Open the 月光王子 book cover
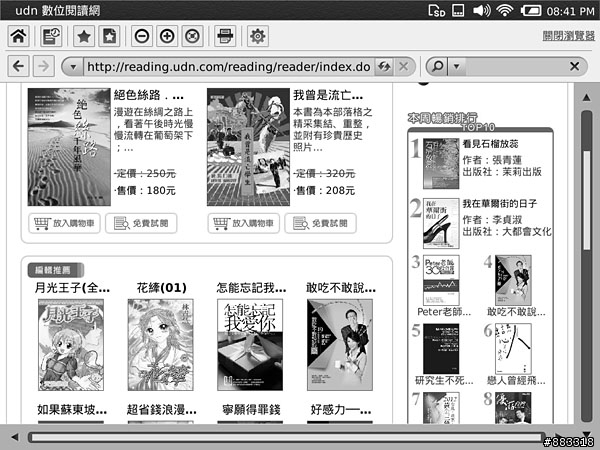600x450 pixels. point(71,345)
